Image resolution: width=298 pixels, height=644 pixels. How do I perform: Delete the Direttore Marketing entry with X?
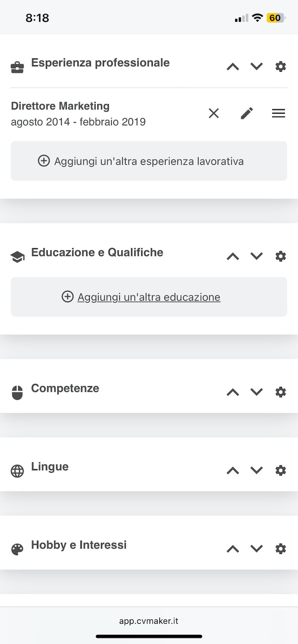[x=214, y=113]
